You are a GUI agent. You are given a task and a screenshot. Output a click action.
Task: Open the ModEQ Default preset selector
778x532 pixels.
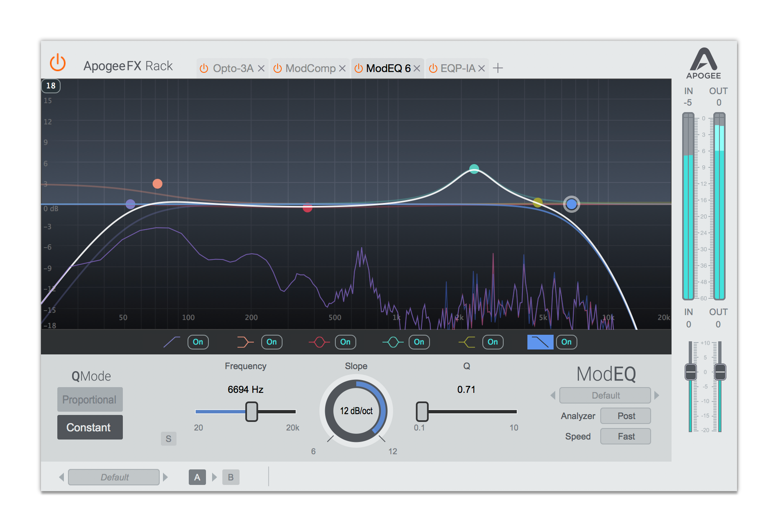coord(605,395)
